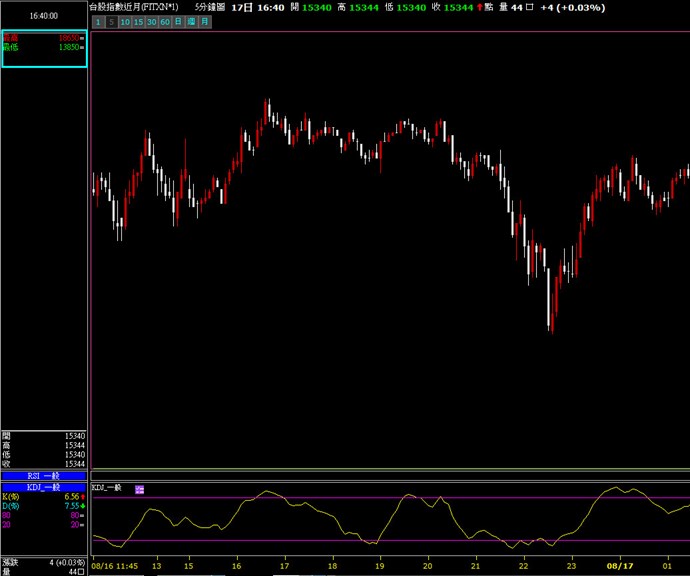
Task: Select the 1-minute timeframe button
Action: coord(98,21)
